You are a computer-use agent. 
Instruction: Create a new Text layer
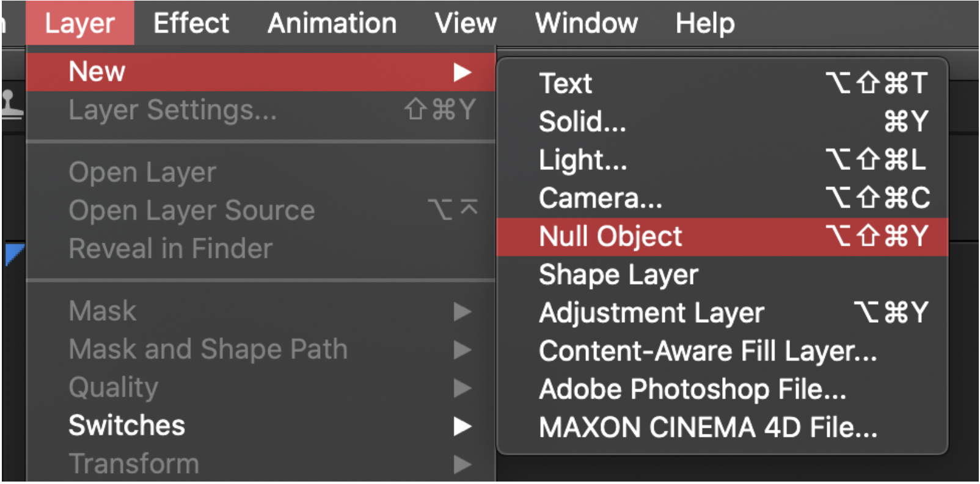pyautogui.click(x=723, y=84)
